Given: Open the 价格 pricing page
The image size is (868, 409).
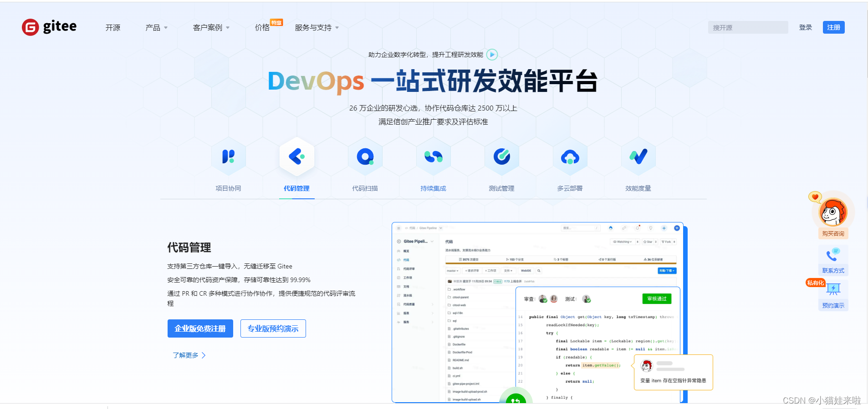Looking at the screenshot, I should (262, 28).
